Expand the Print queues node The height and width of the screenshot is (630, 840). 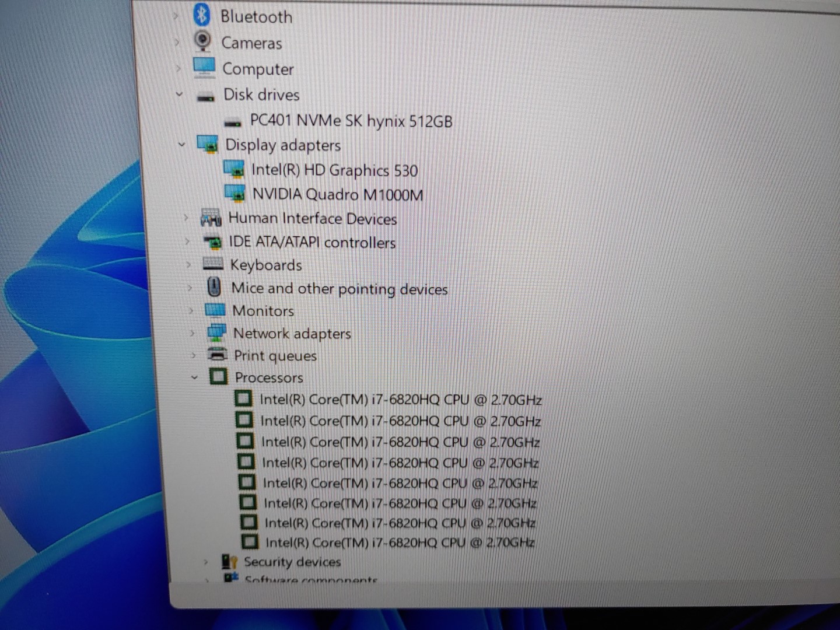tap(193, 355)
